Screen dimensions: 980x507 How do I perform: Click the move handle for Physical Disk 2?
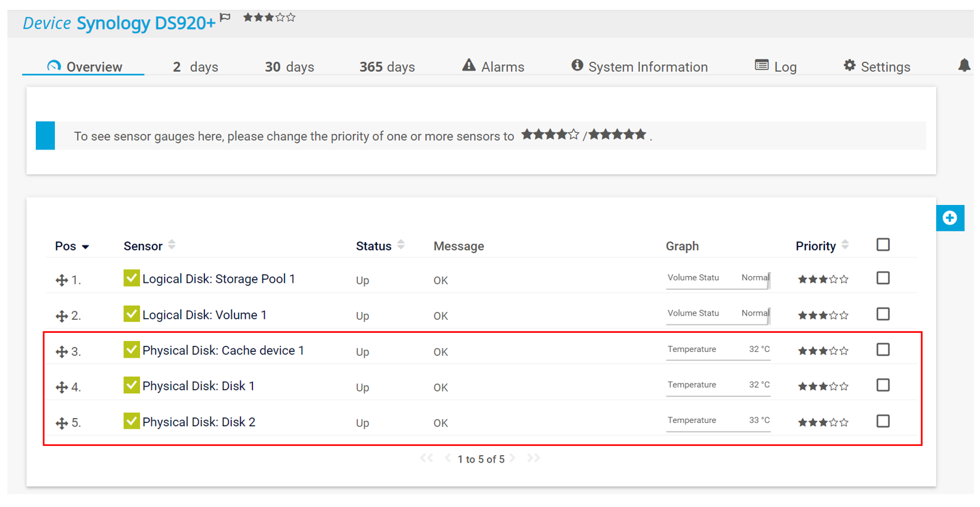point(62,423)
